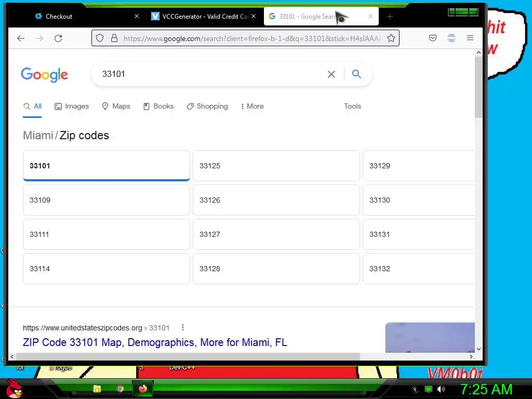Screen dimensions: 532x399
Task: Open a new browser tab with plus
Action: pyautogui.click(x=390, y=17)
